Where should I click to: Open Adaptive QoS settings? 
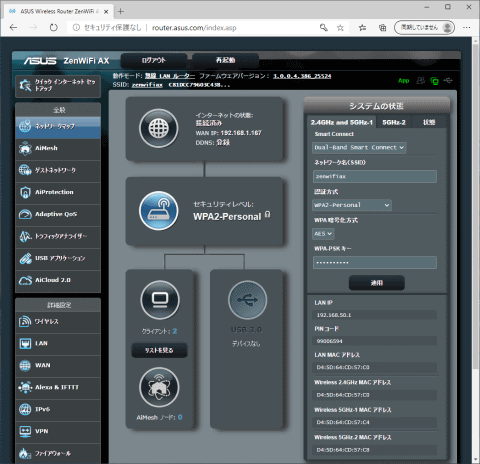tap(58, 214)
